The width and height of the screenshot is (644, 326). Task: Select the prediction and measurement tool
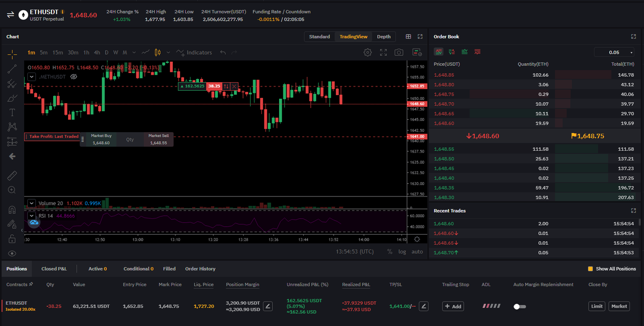[x=12, y=142]
